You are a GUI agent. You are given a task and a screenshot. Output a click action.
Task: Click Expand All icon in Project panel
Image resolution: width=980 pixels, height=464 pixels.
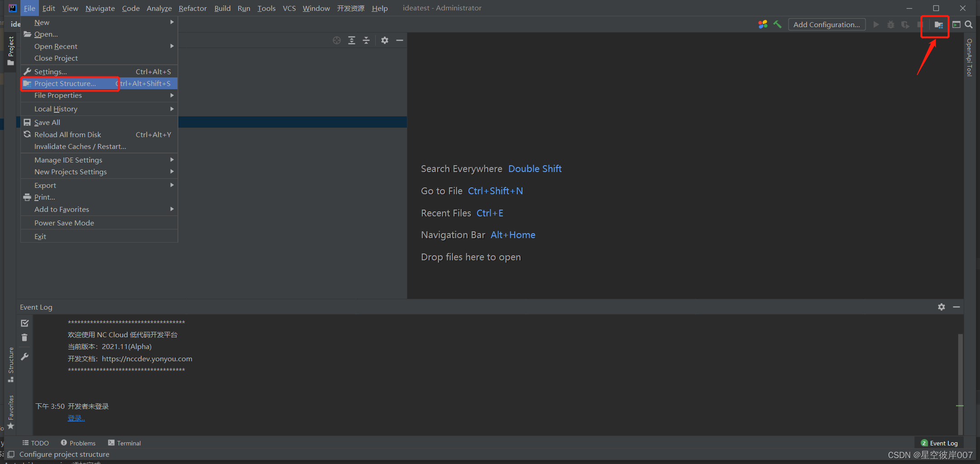click(352, 40)
